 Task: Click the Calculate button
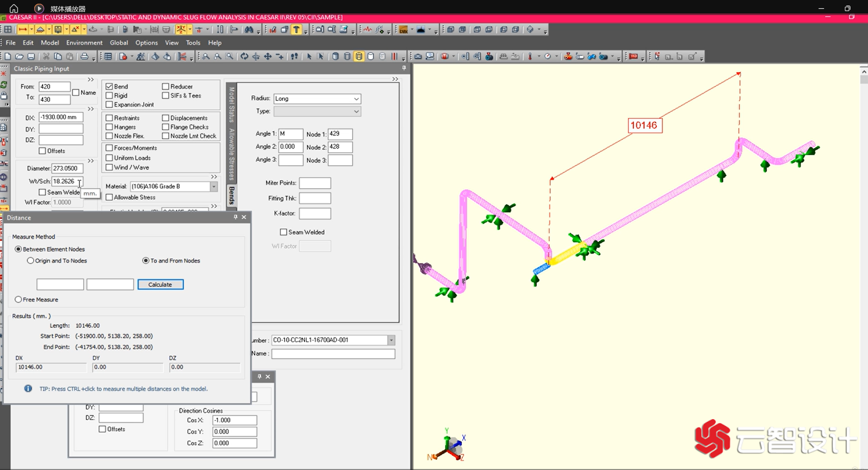[x=160, y=284]
